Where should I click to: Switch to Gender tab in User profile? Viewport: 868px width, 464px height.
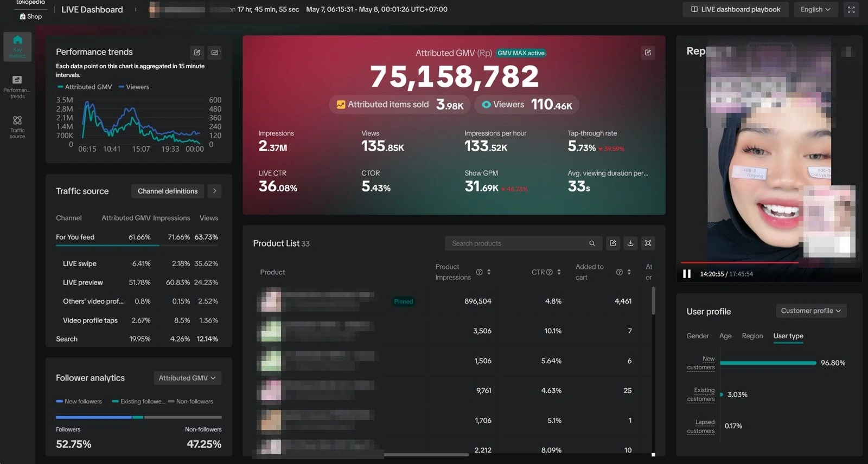click(x=697, y=336)
